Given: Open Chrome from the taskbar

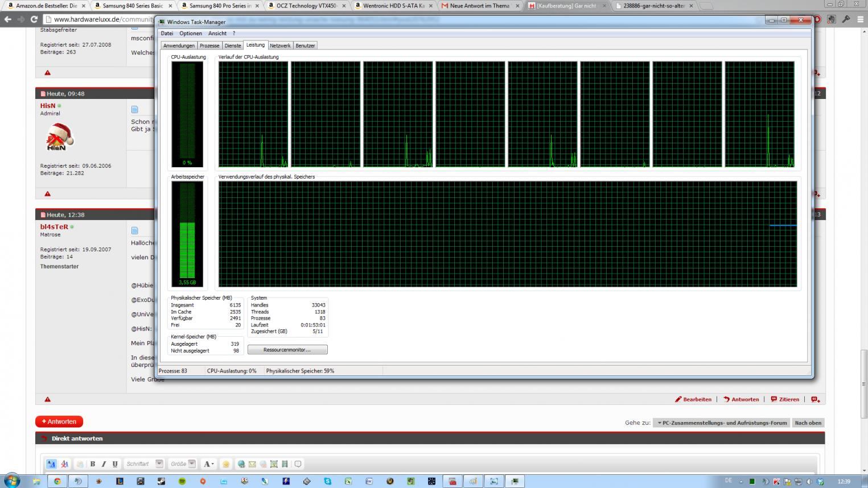Looking at the screenshot, I should tap(57, 481).
